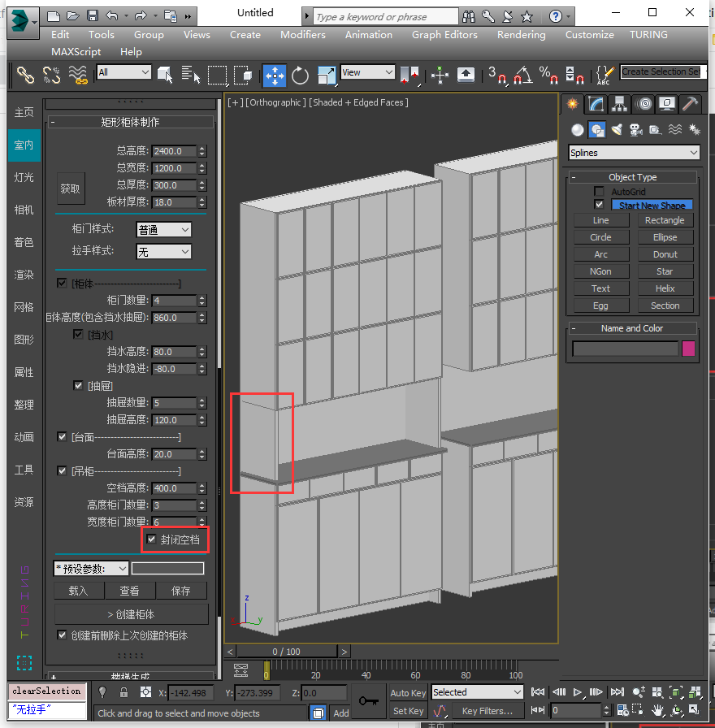The height and width of the screenshot is (728, 715).
Task: Select the Lights category icon
Action: pyautogui.click(x=617, y=130)
